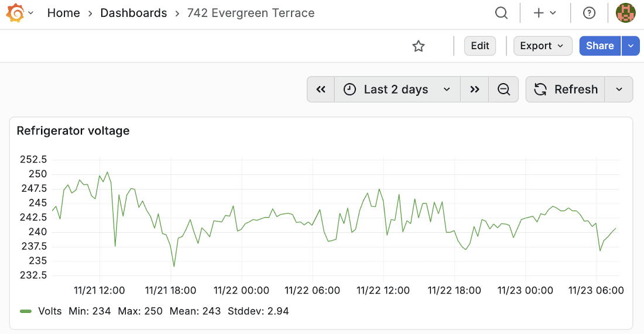The width and height of the screenshot is (644, 334).
Task: Click the blue Share button
Action: click(600, 46)
